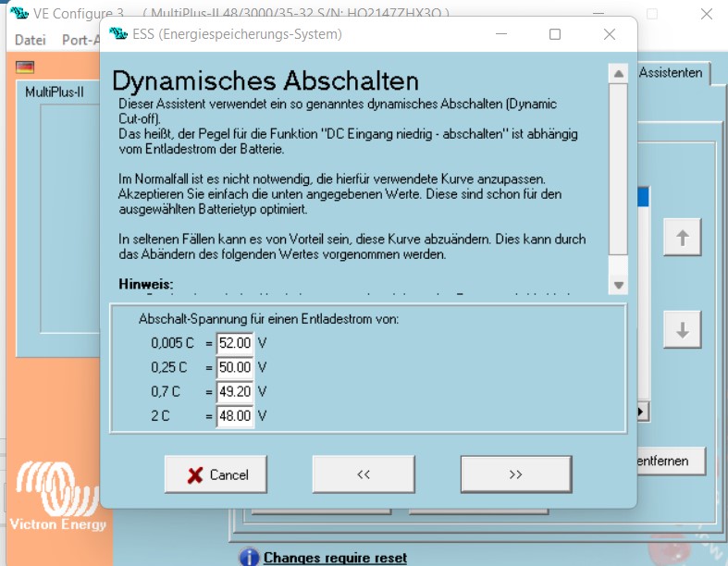Click the scroll down arrow in description text
The height and width of the screenshot is (566, 728).
click(x=618, y=285)
